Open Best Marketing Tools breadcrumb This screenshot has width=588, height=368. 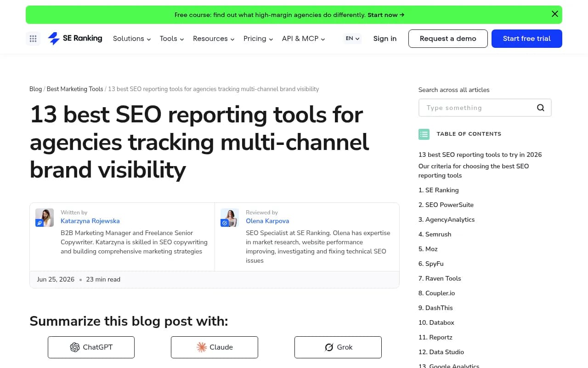click(x=75, y=89)
